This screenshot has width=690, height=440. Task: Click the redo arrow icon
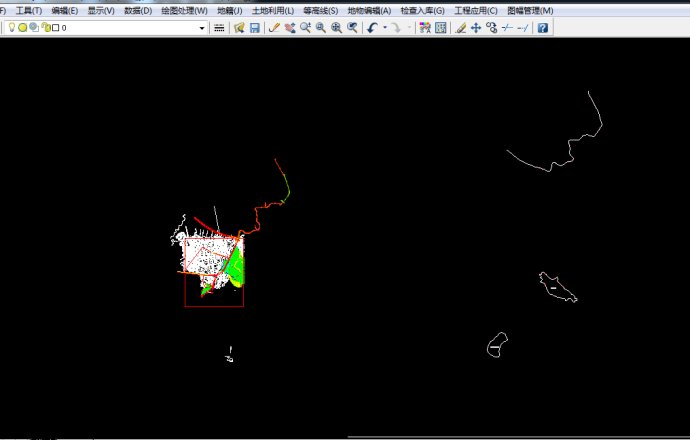(396, 28)
